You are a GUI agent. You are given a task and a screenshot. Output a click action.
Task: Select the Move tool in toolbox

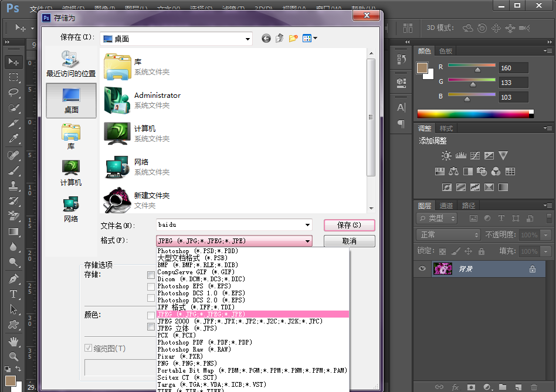13,62
